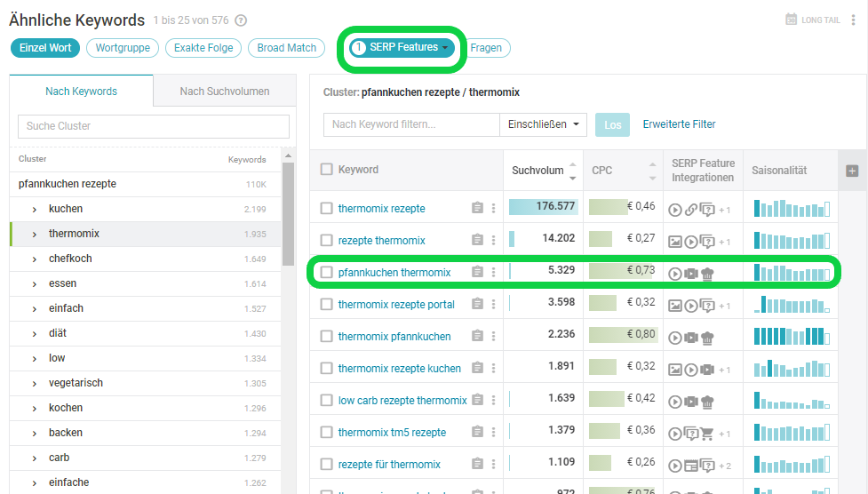Click link SERP icon in thermomix rezepte row
This screenshot has height=494, width=868.
click(691, 210)
